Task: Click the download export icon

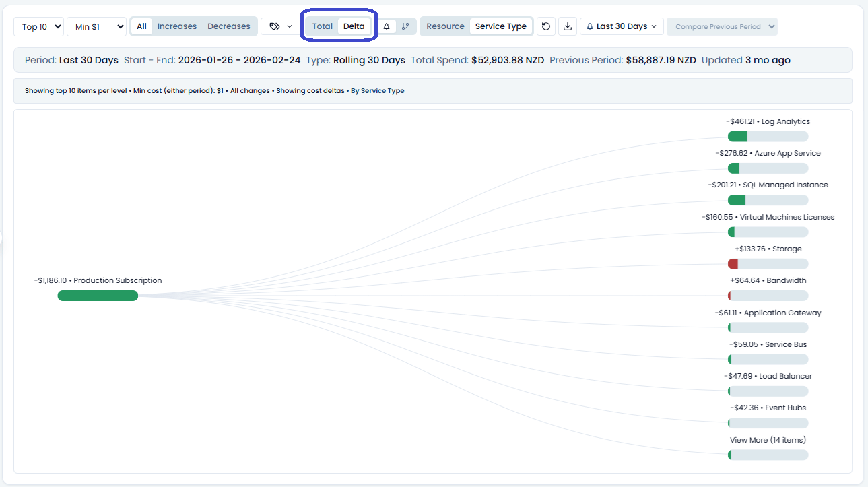Action: point(568,26)
